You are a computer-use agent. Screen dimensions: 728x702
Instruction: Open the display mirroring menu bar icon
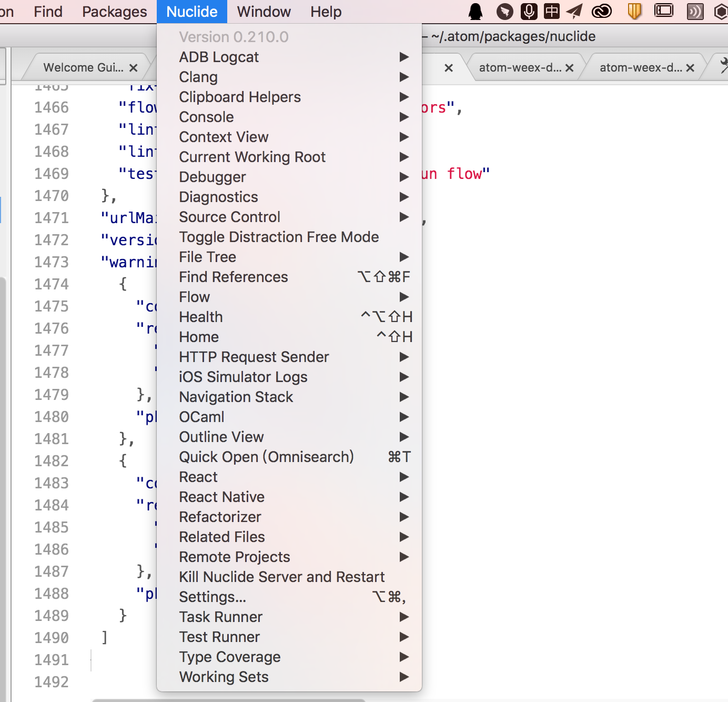point(664,11)
